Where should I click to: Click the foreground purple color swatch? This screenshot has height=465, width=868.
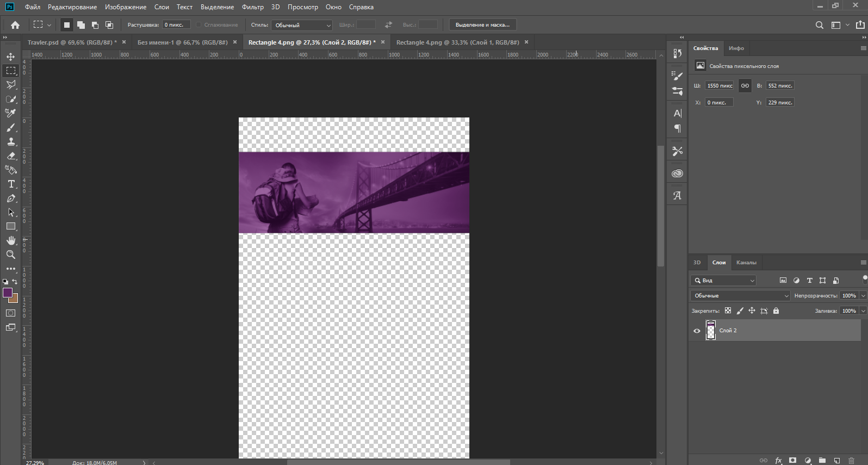pyautogui.click(x=7, y=293)
